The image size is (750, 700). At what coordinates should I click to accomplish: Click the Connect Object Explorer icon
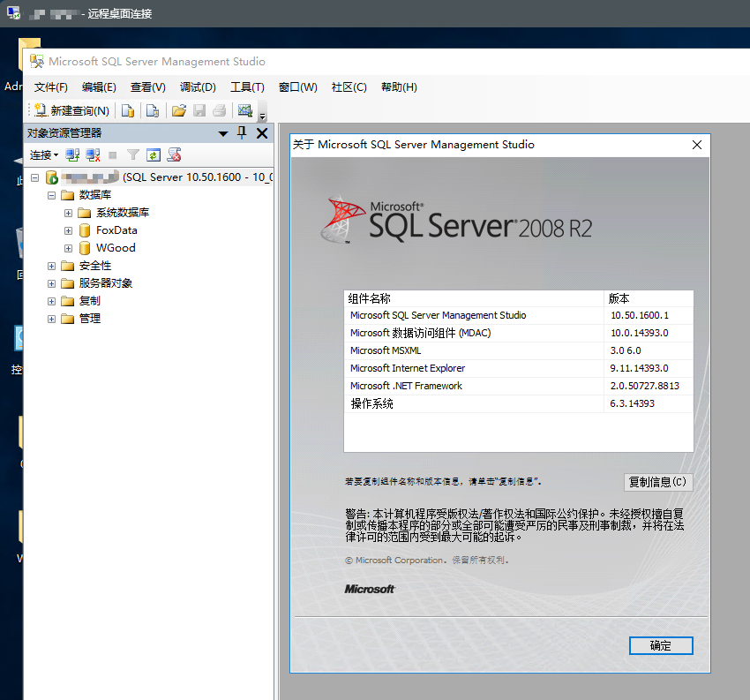click(x=72, y=155)
